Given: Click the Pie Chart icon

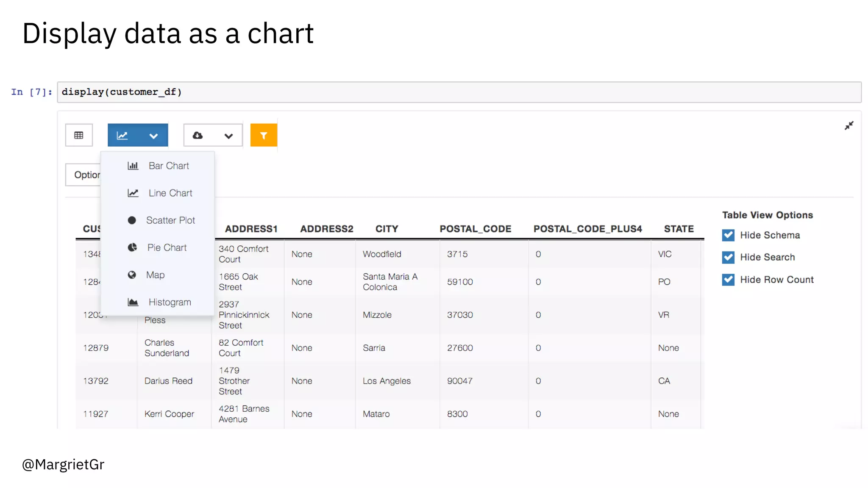Looking at the screenshot, I should pos(132,247).
